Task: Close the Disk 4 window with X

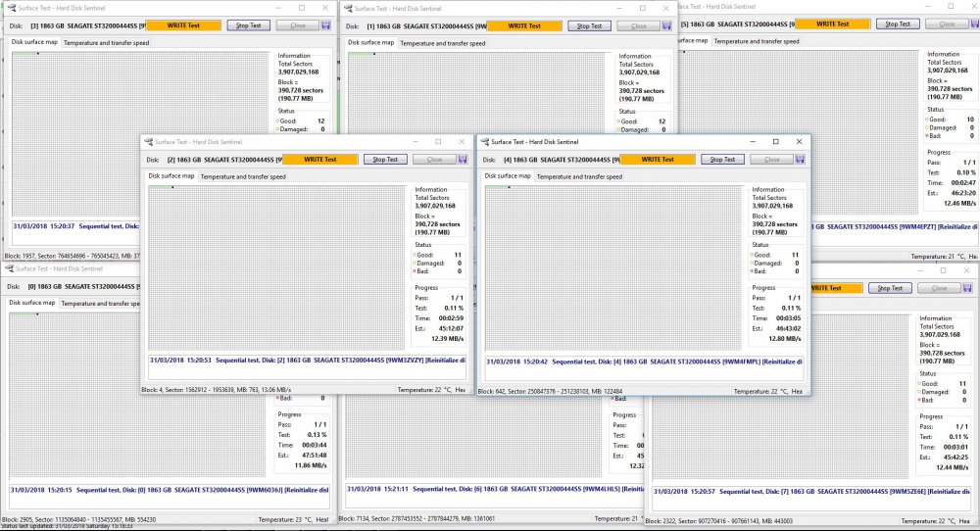Action: click(x=799, y=142)
